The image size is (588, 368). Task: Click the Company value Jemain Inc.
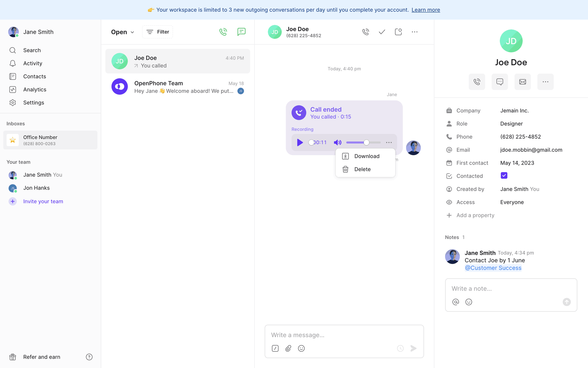pyautogui.click(x=514, y=110)
